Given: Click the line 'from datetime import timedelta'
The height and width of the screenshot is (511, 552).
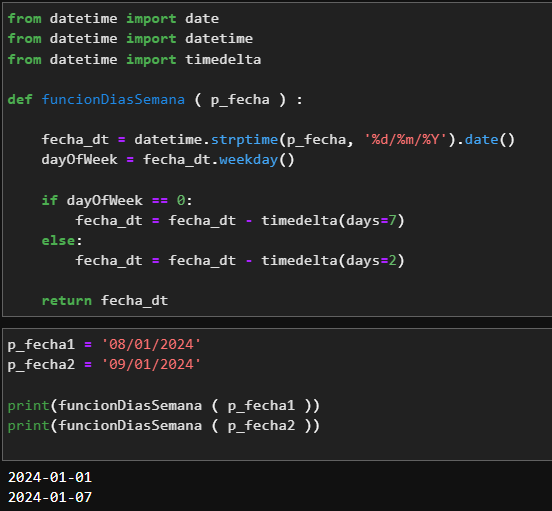Looking at the screenshot, I should (134, 59).
